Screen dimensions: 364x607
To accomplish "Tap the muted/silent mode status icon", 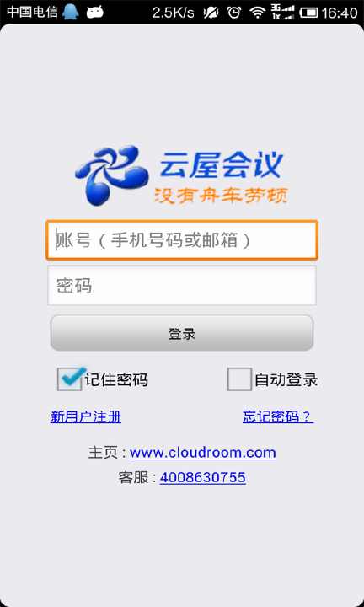I will point(211,13).
